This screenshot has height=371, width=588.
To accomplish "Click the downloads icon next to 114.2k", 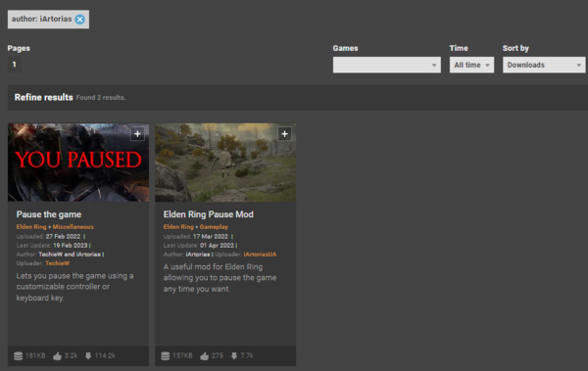I will [88, 355].
